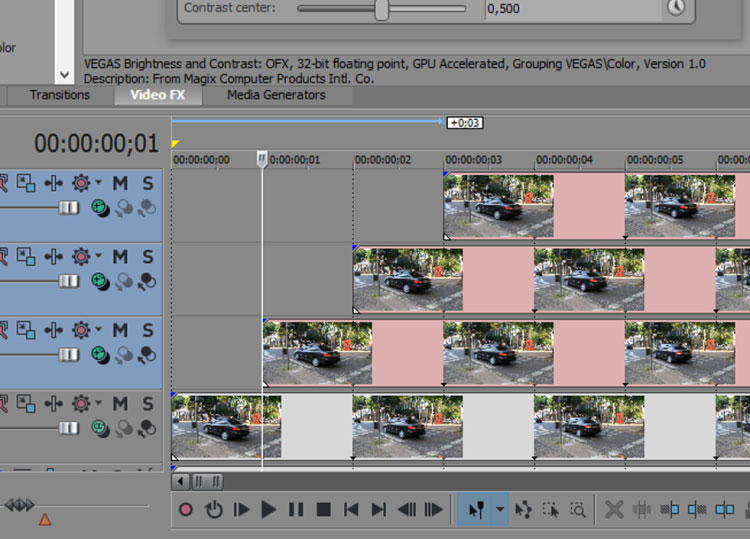Expand Track FX dropdown arrow on second track

point(98,256)
